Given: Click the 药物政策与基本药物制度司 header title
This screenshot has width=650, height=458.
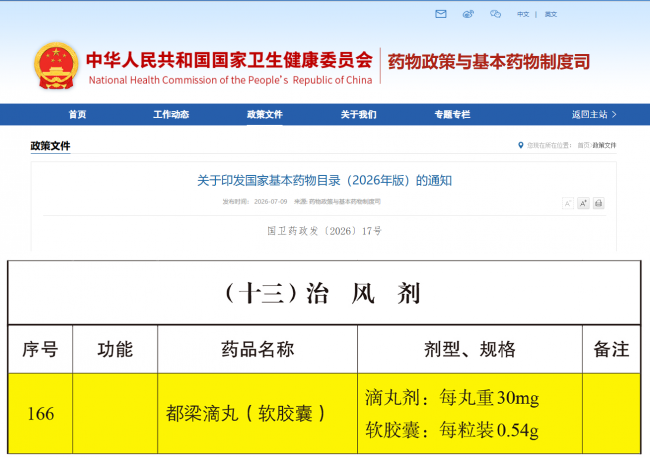Looking at the screenshot, I should (x=489, y=62).
